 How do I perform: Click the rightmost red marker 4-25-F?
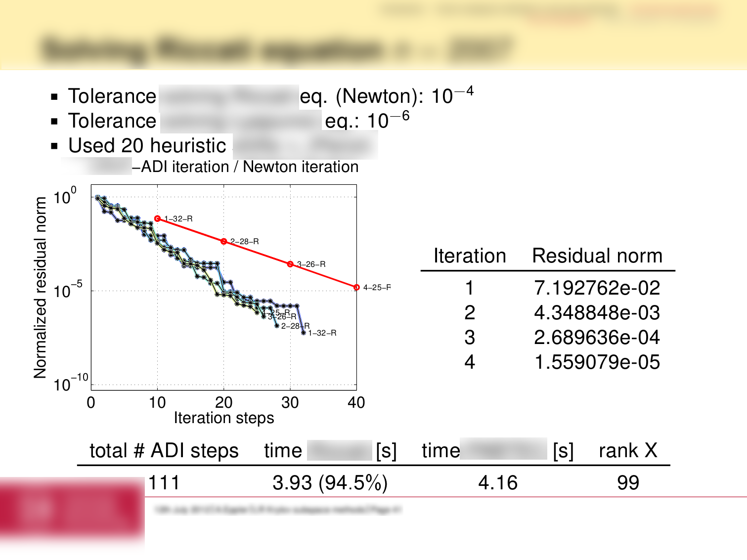click(356, 287)
